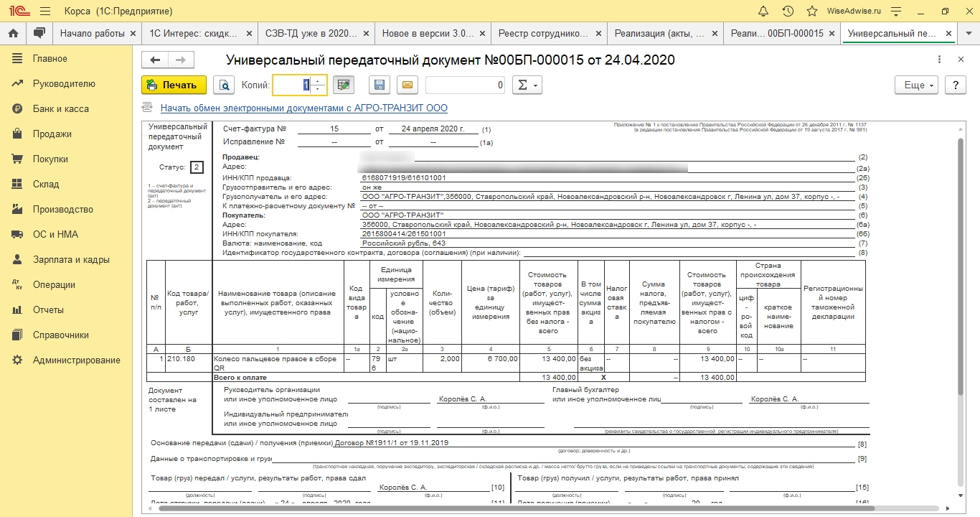The height and width of the screenshot is (517, 980).
Task: Click the print preview magnifier icon
Action: [225, 85]
